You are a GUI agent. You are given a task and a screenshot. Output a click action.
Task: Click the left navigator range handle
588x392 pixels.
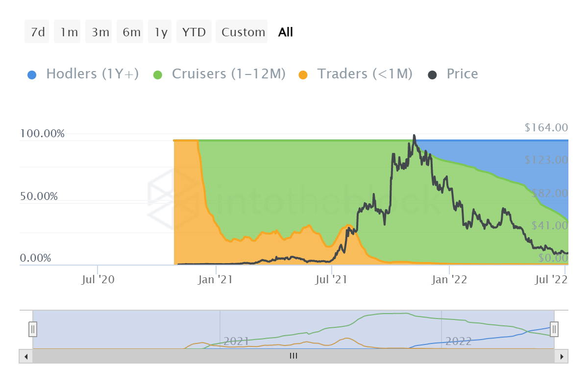(x=33, y=329)
